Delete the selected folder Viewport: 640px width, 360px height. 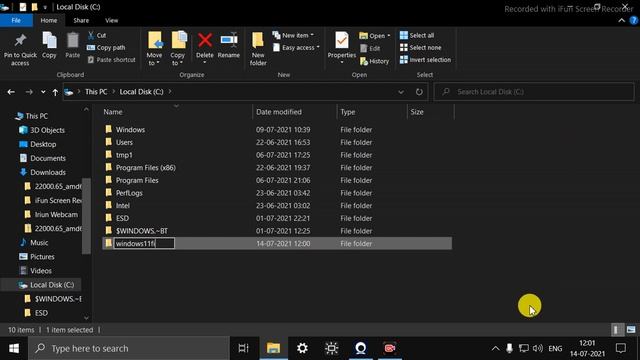tap(204, 48)
